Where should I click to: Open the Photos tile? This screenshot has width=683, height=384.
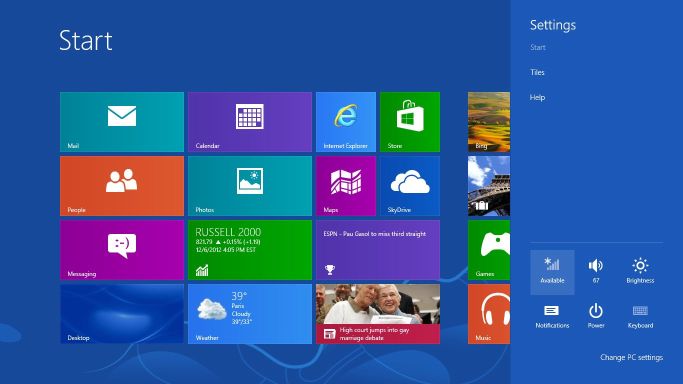click(x=250, y=186)
